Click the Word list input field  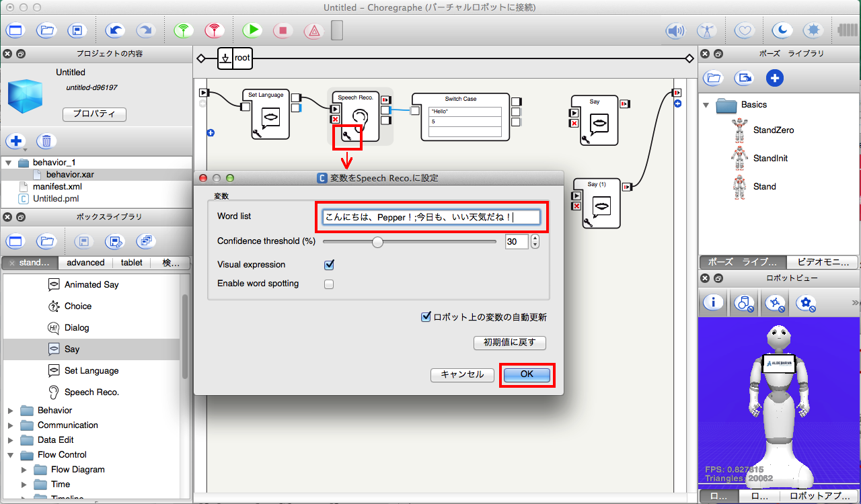click(431, 217)
